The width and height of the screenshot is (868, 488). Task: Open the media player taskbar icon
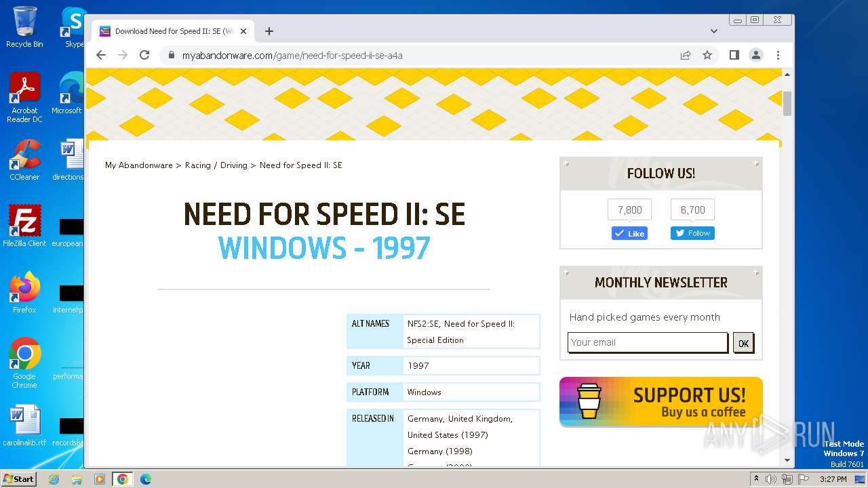click(x=100, y=479)
